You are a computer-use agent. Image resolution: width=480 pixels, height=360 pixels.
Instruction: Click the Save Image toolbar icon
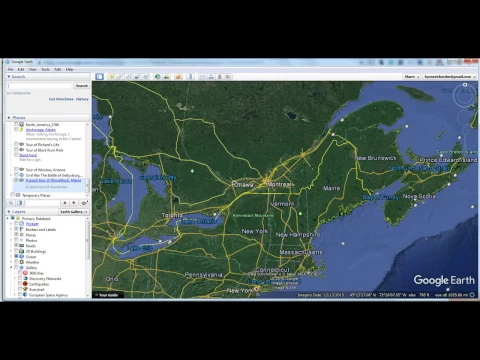220,77
